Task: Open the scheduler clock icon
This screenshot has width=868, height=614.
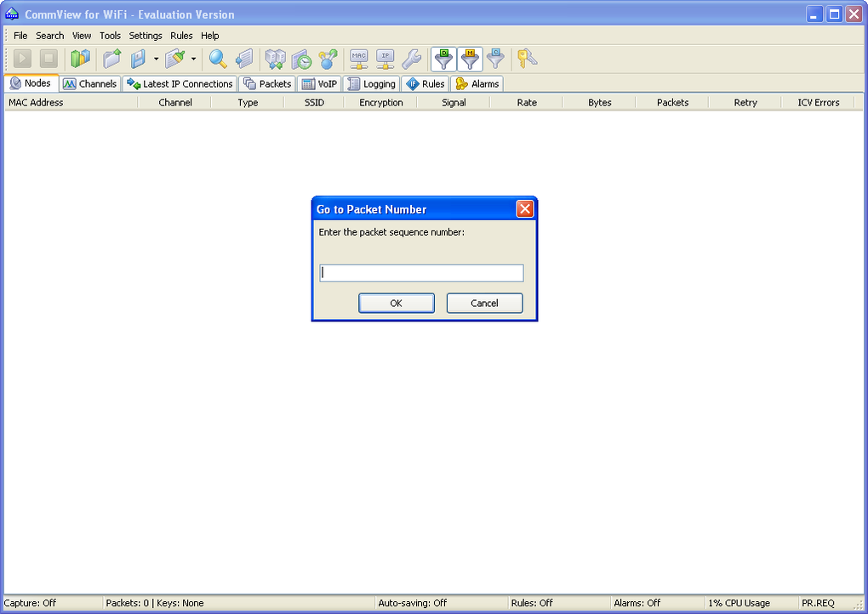Action: click(302, 59)
